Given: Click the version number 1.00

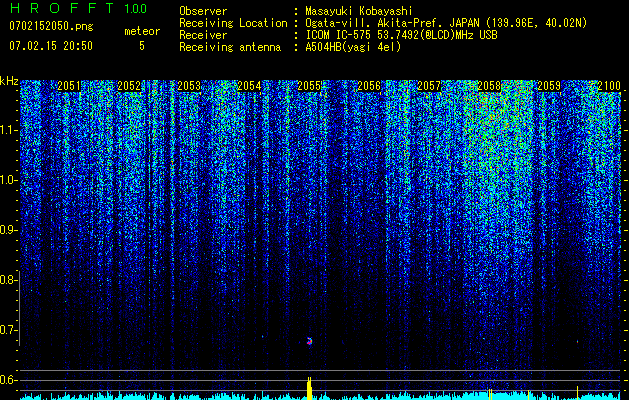Looking at the screenshot, I should (136, 8).
